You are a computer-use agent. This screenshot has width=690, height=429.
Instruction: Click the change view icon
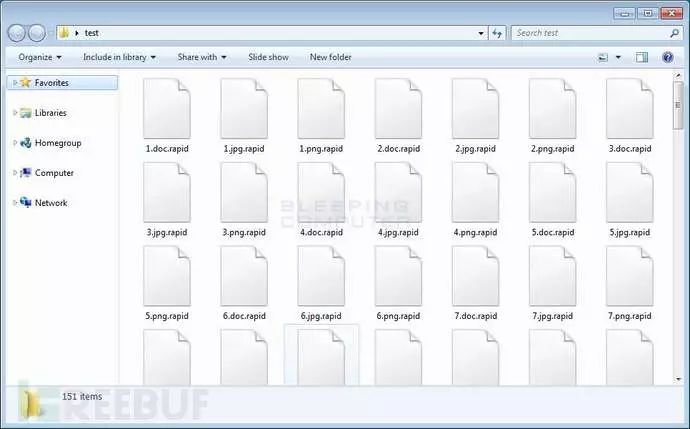click(x=603, y=57)
